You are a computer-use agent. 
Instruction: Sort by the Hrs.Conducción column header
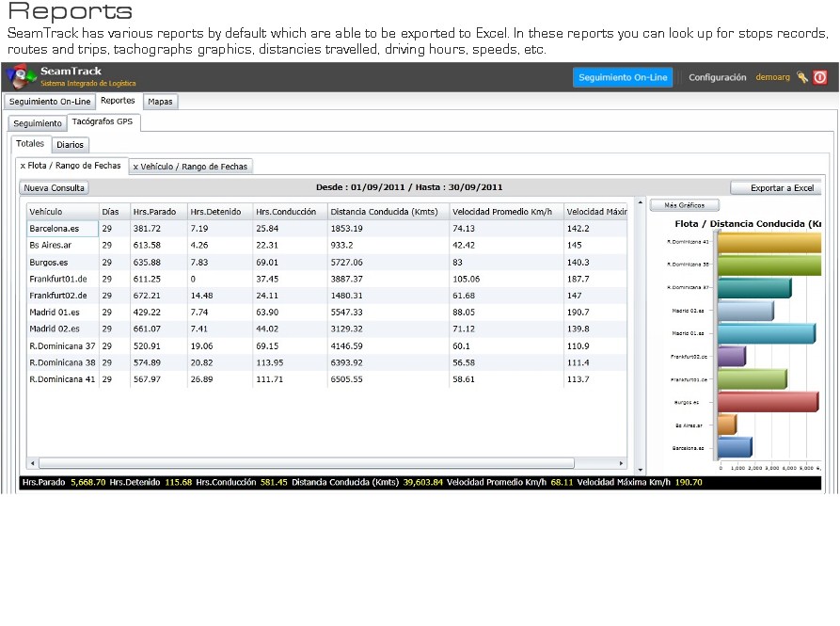(286, 212)
